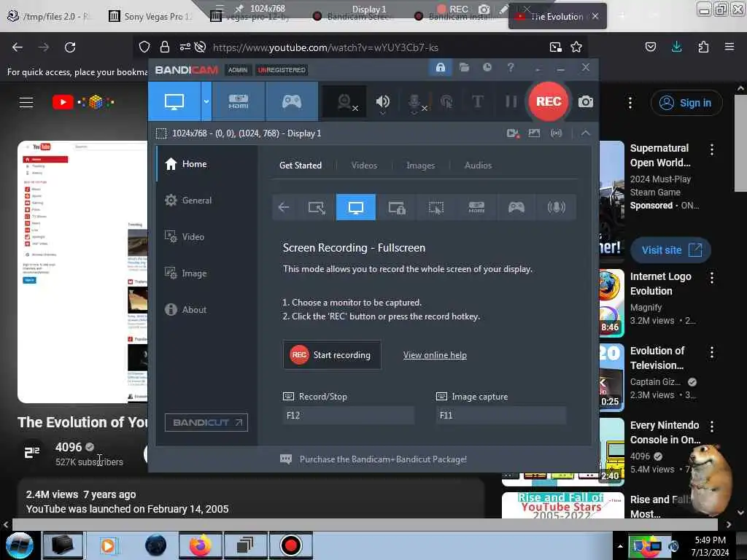Click Start recording button
The height and width of the screenshot is (560, 747).
point(332,355)
